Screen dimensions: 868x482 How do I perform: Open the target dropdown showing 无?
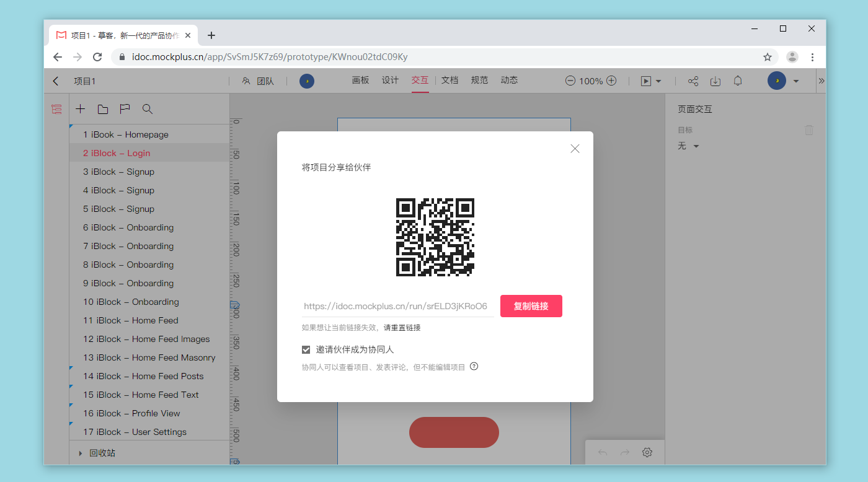point(688,146)
